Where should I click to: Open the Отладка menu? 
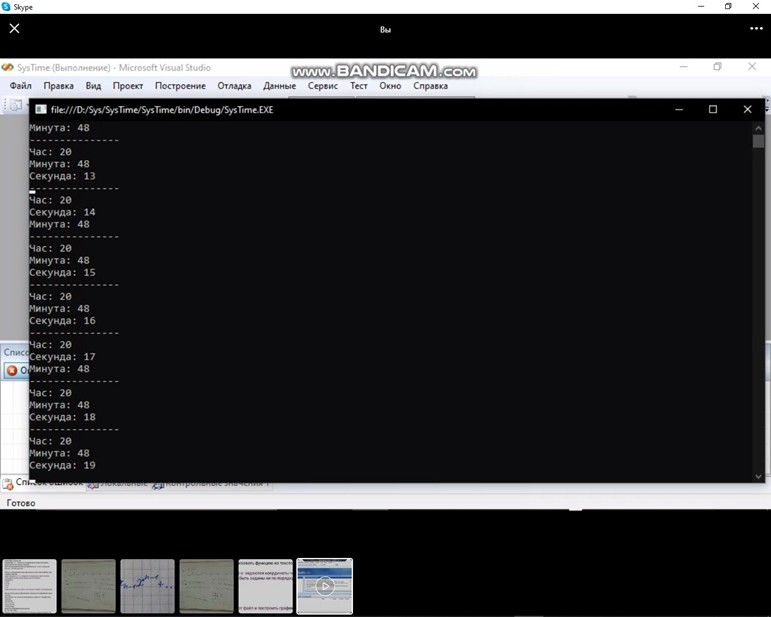pos(235,86)
